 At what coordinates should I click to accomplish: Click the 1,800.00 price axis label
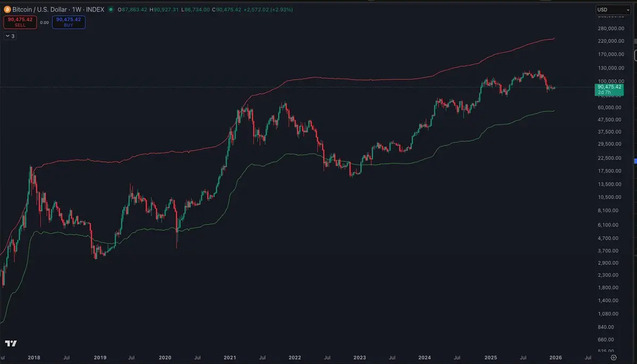pos(608,288)
